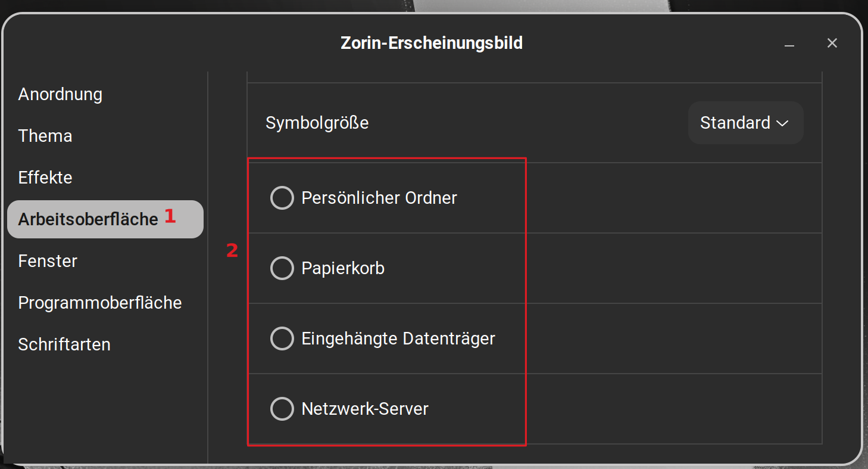This screenshot has height=469, width=868.
Task: Switch to the Thema settings
Action: pyautogui.click(x=45, y=136)
